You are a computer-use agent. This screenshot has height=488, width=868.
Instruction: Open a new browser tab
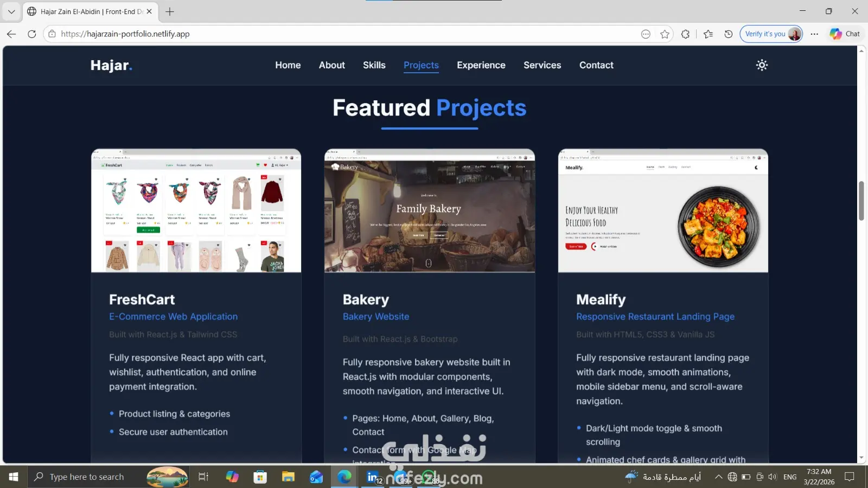coord(170,11)
